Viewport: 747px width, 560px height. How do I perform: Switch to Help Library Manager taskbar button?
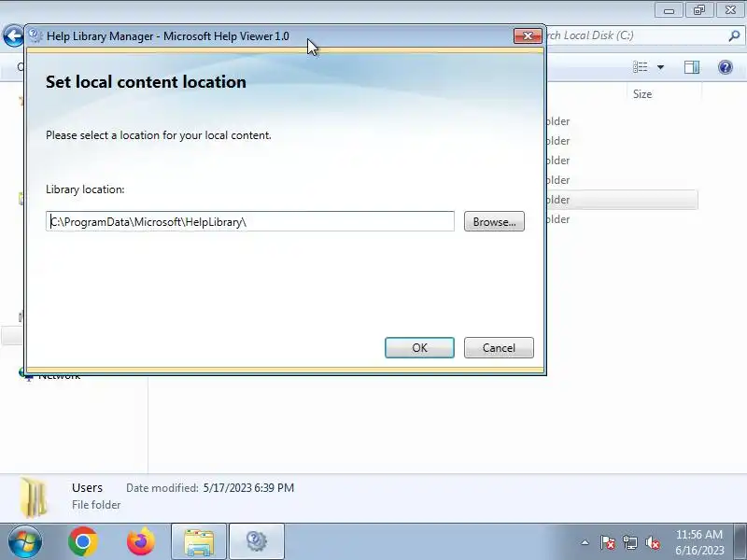click(257, 541)
